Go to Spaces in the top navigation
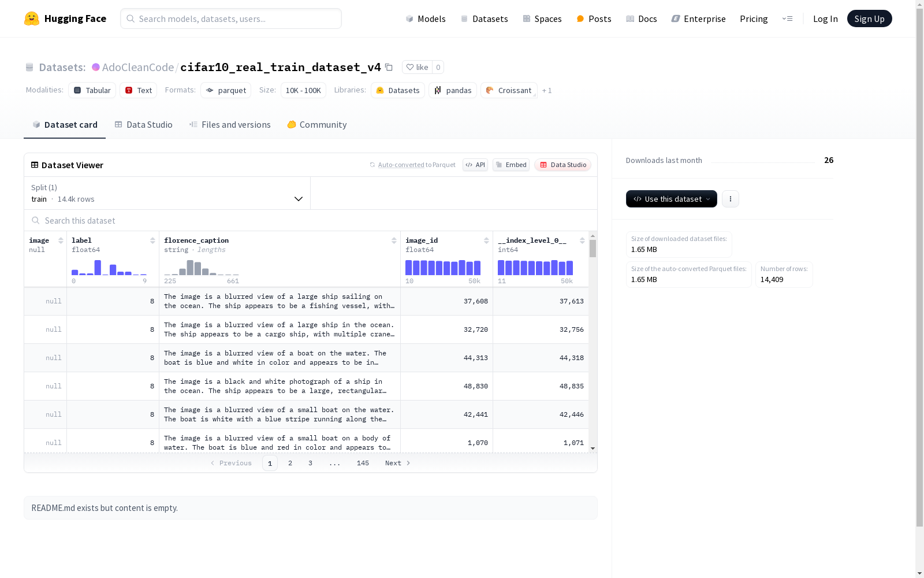924x578 pixels. point(542,18)
